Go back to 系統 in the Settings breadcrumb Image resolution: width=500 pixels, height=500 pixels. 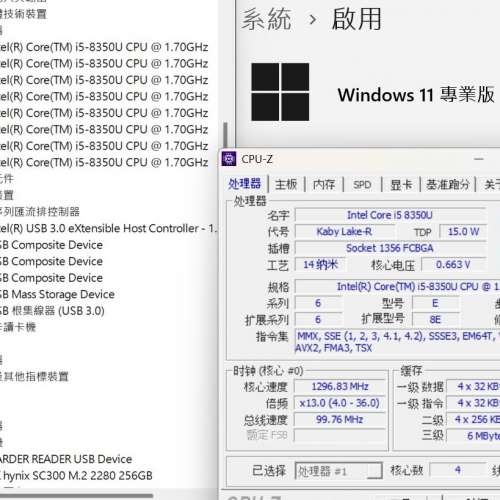point(266,19)
